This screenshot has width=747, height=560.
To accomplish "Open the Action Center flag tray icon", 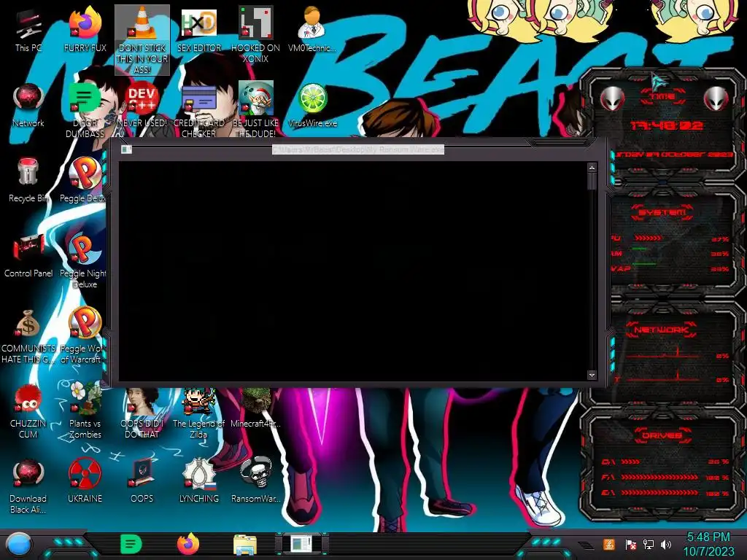I will [x=631, y=544].
